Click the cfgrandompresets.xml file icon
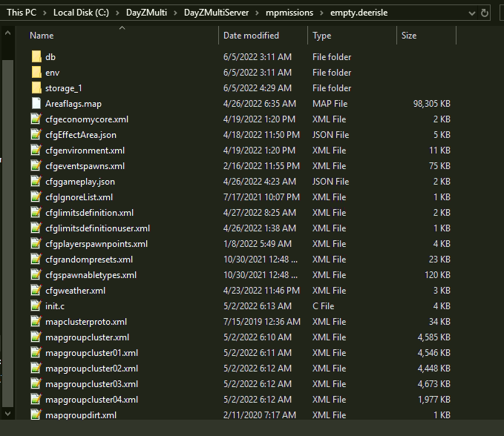 tap(36, 259)
